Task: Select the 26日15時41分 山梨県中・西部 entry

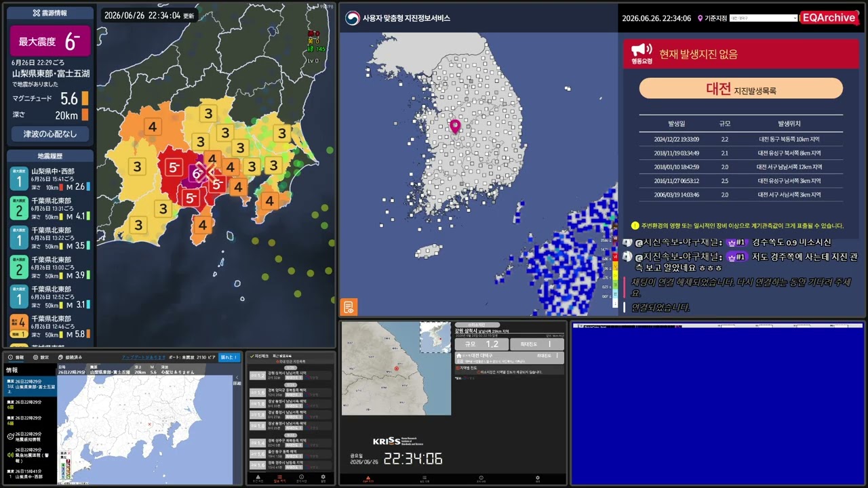Action: click(30, 474)
